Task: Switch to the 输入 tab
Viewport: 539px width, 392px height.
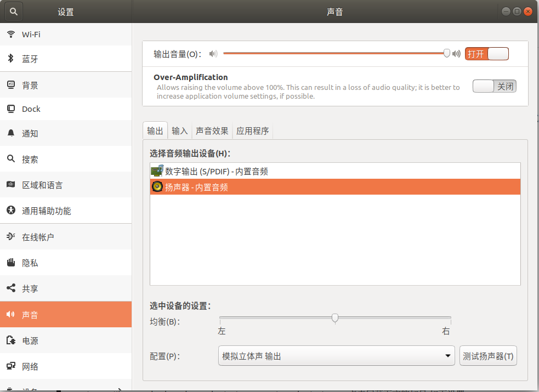Action: click(180, 131)
